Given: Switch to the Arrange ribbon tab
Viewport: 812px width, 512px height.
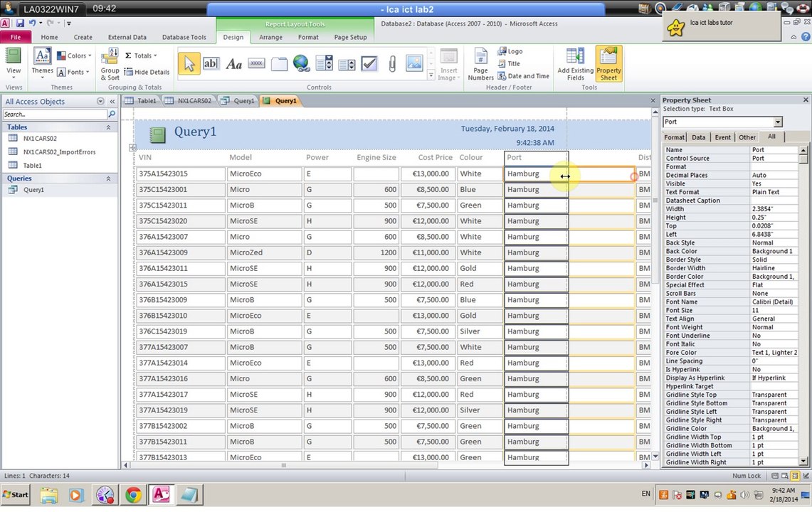Looking at the screenshot, I should pos(271,37).
